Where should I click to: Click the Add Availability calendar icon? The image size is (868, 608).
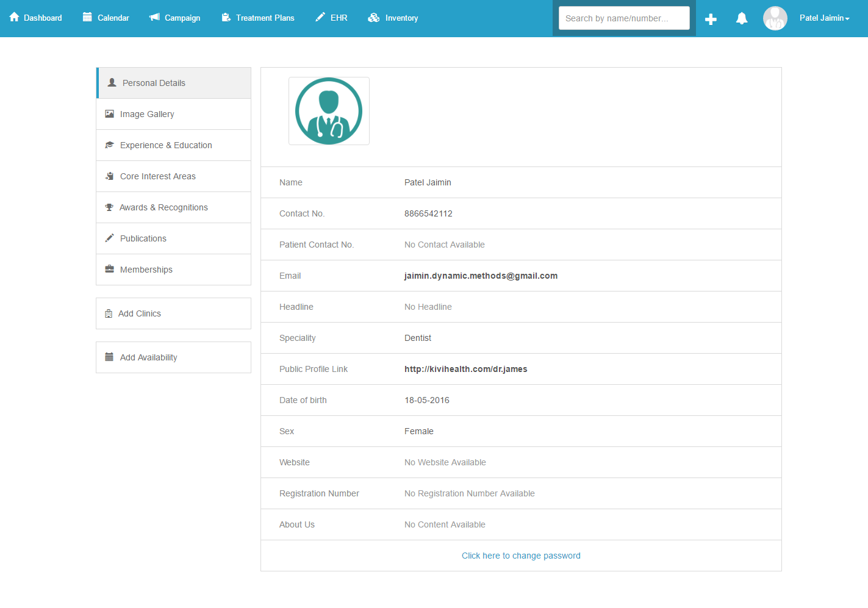[x=109, y=357]
